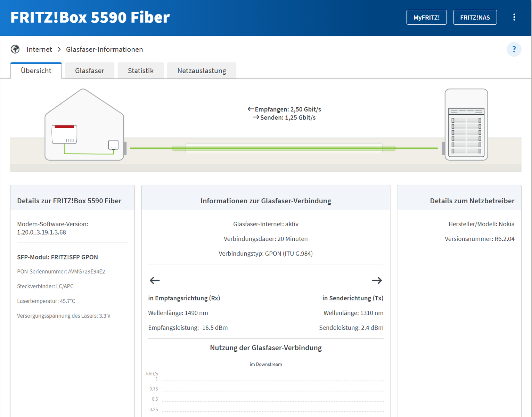Click 'Verbindungsdauer: 20 Minuten' text
The width and height of the screenshot is (532, 417).
266,239
